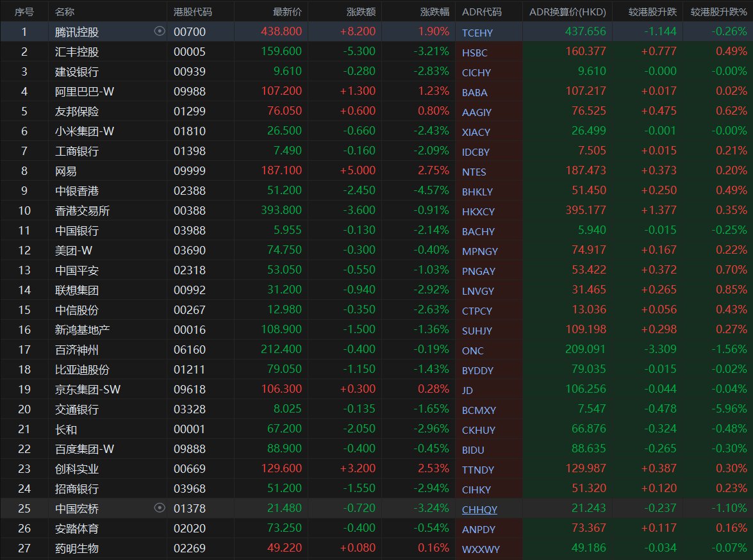Select the 创科实业 stock name
The image size is (753, 560).
(x=77, y=469)
